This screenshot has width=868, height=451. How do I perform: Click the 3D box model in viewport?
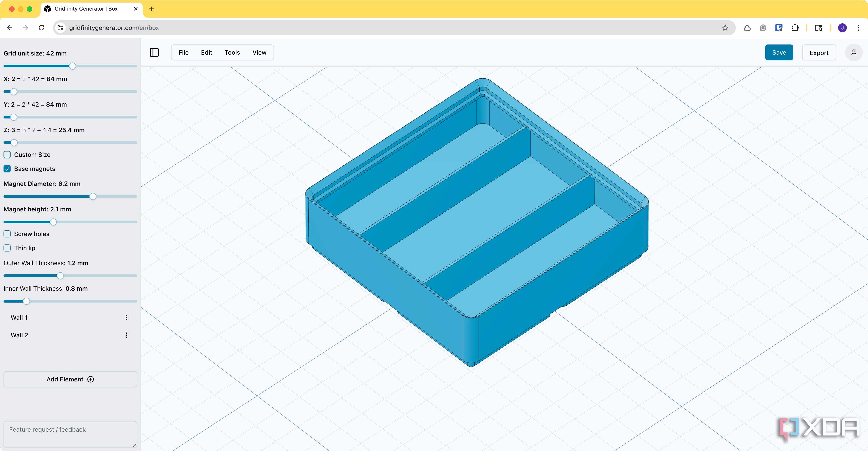[477, 222]
